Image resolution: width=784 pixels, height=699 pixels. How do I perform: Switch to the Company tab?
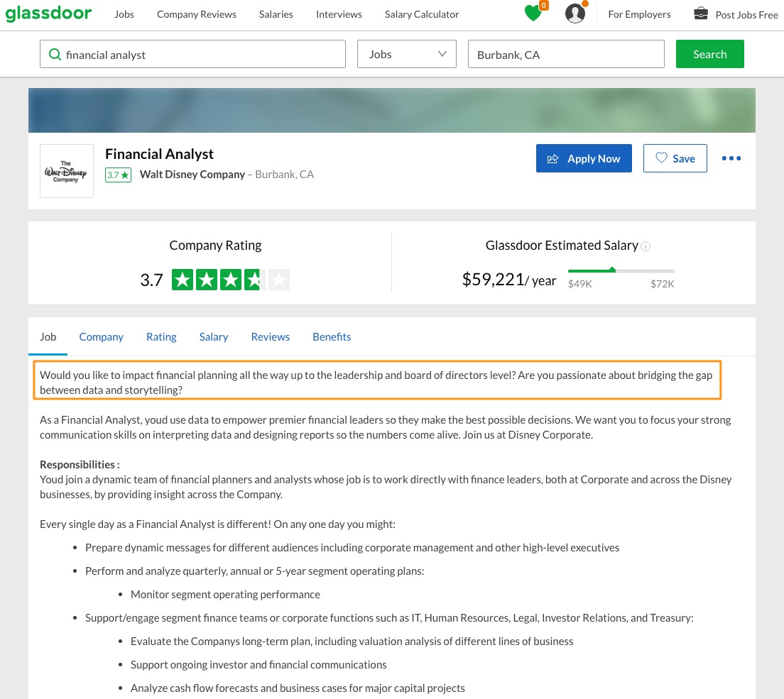(101, 337)
